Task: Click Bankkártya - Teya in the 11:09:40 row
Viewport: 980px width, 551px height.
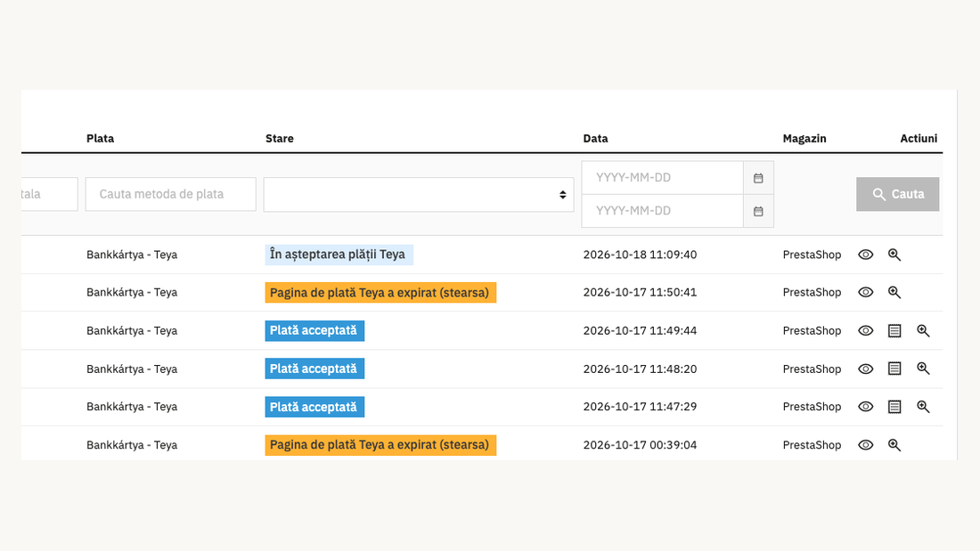Action: tap(132, 255)
